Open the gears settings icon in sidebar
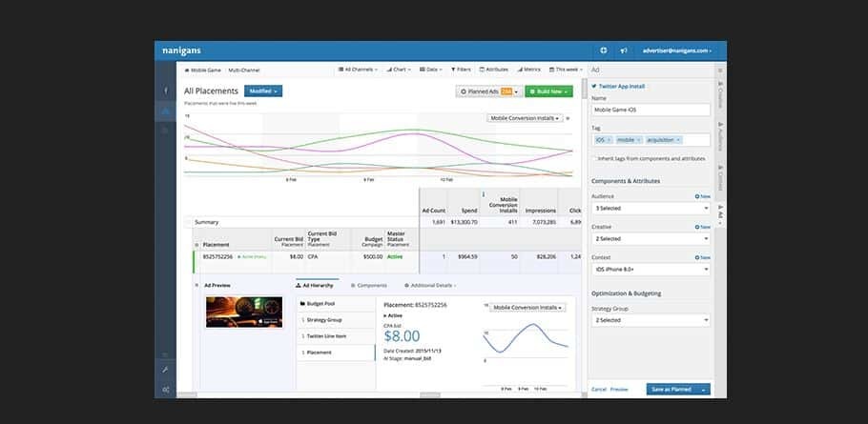 point(165,390)
